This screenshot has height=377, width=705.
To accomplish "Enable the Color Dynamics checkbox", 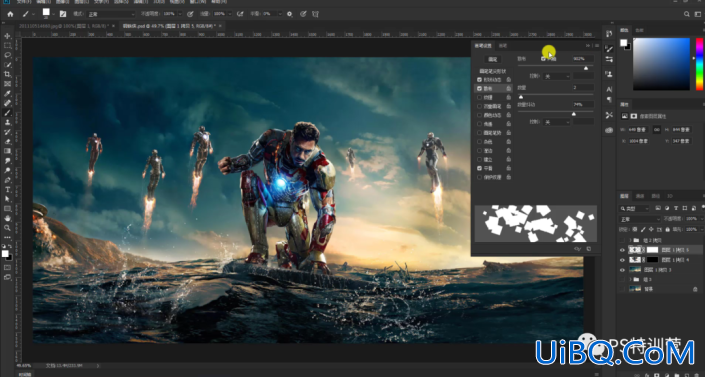I will [x=479, y=115].
